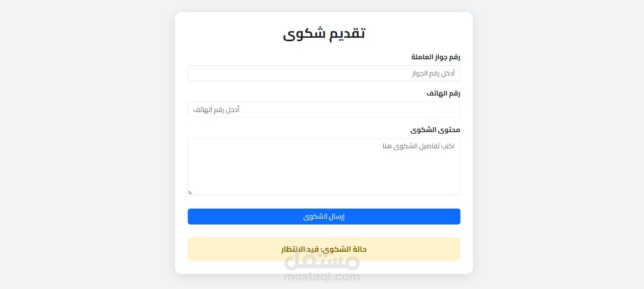The height and width of the screenshot is (289, 644).
Task: Click the word شكوى in the heading
Action: 304,34
